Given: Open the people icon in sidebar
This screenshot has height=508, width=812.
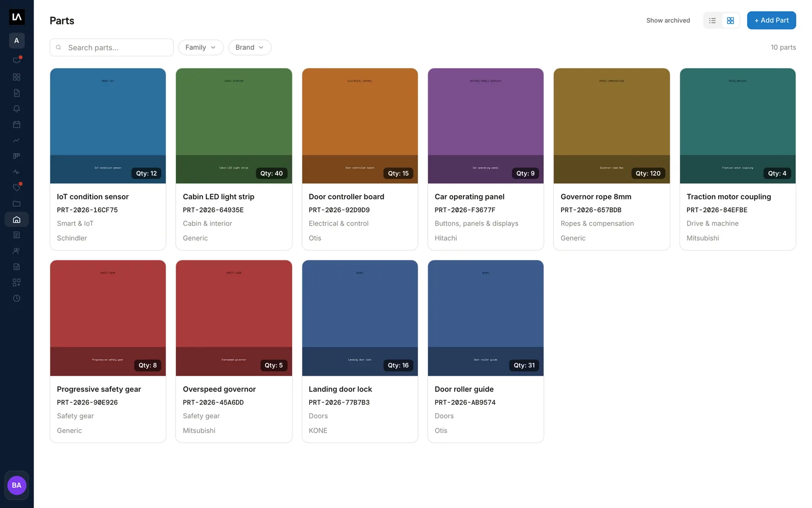Looking at the screenshot, I should [17, 251].
